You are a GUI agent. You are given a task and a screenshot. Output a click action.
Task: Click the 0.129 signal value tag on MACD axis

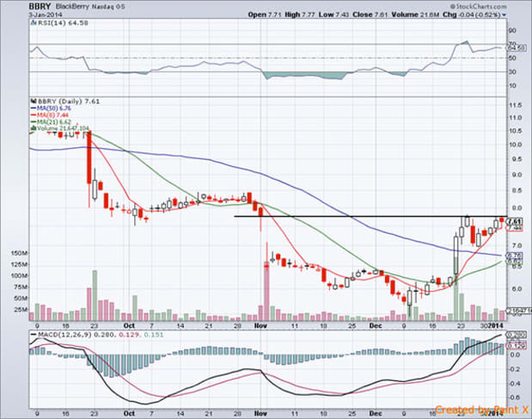point(517,346)
